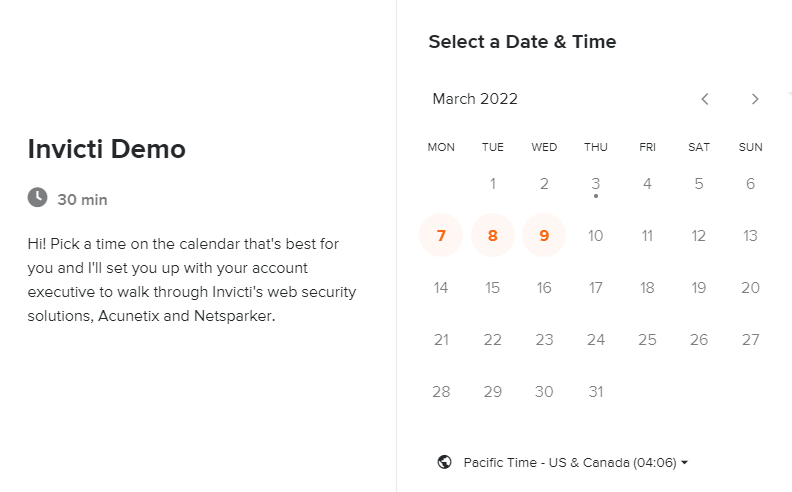Image resolution: width=792 pixels, height=492 pixels.
Task: Click day 24 in the calendar
Action: (x=596, y=339)
